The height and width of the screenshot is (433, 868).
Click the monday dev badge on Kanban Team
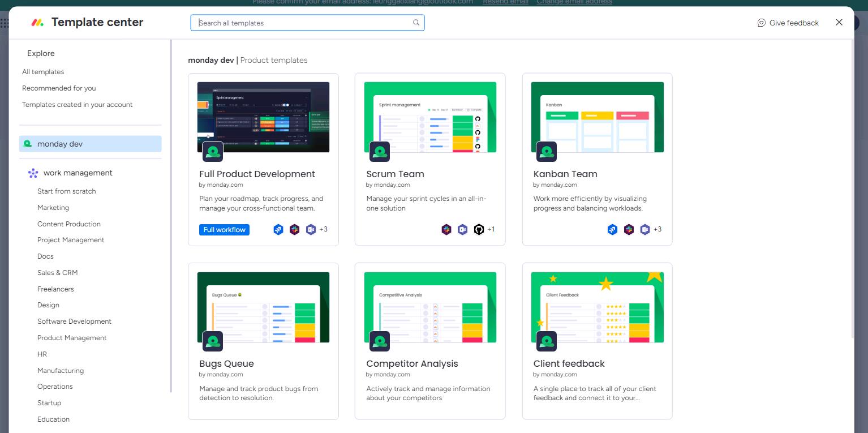pyautogui.click(x=547, y=152)
